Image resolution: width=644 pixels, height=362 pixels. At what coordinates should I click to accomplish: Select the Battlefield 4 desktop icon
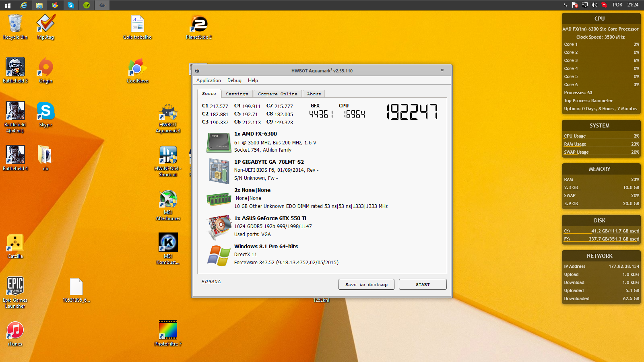pyautogui.click(x=15, y=158)
